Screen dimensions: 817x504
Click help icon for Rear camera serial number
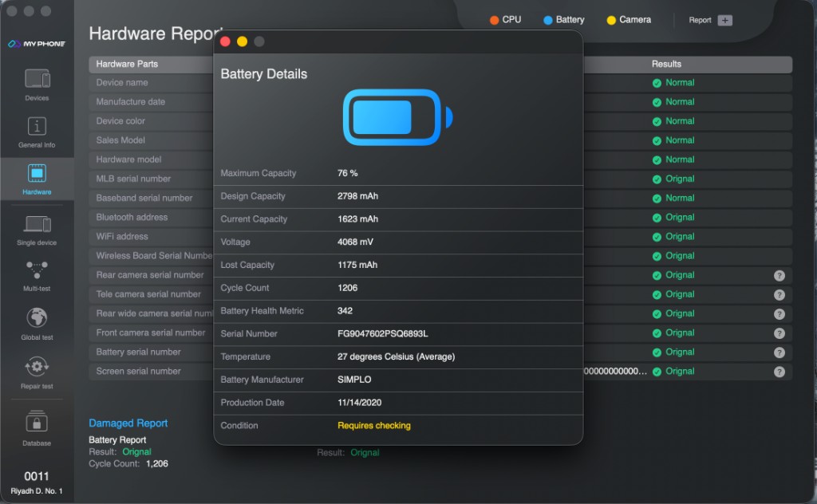point(779,275)
